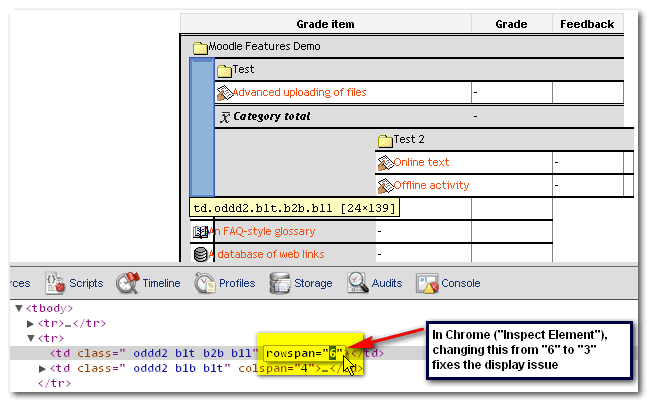Viewport: 649px width, 403px height.
Task: Open the Profiles panel icon
Action: 204,283
